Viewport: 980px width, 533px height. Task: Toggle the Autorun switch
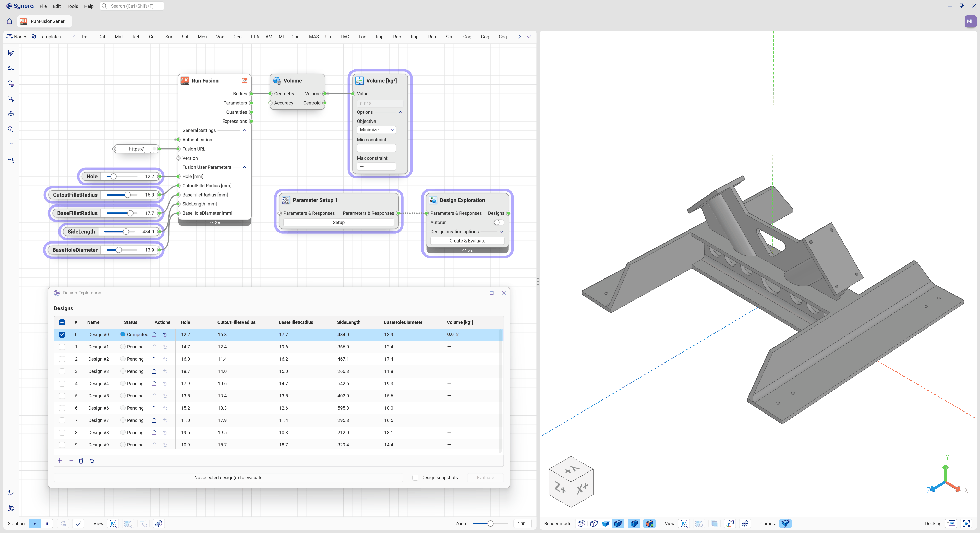tap(498, 223)
